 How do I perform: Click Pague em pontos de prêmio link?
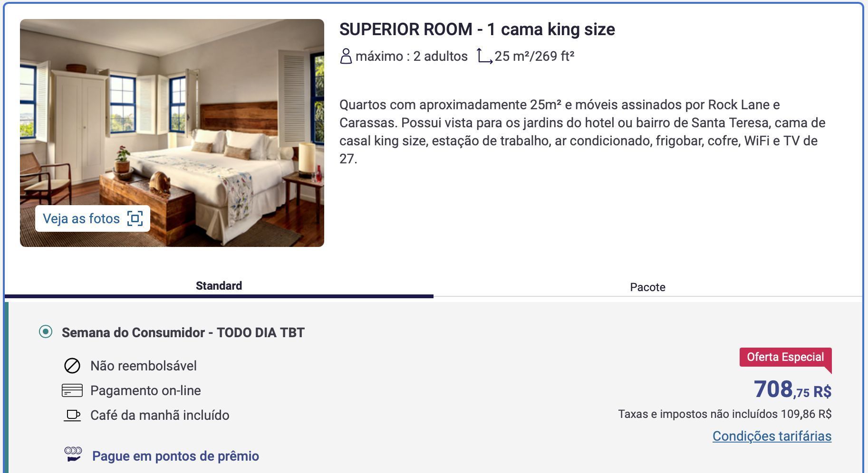point(175,456)
